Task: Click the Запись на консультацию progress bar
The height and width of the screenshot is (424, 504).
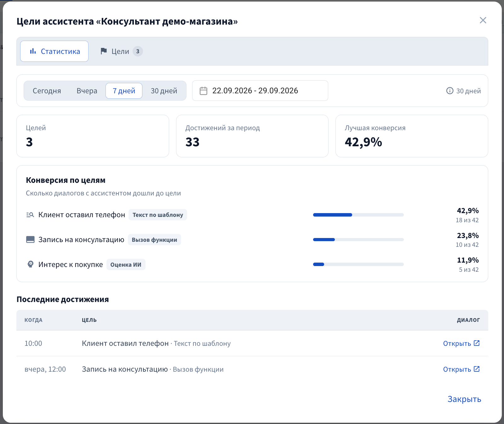Action: pyautogui.click(x=358, y=240)
